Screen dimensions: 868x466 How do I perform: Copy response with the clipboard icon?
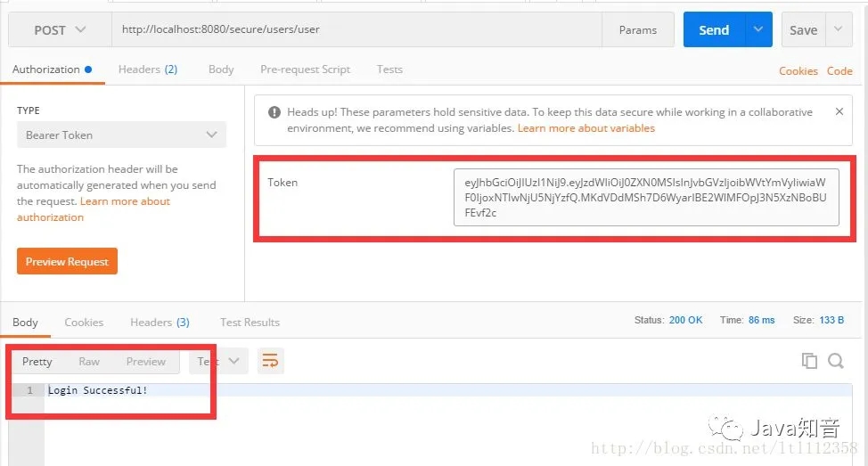[x=809, y=361]
